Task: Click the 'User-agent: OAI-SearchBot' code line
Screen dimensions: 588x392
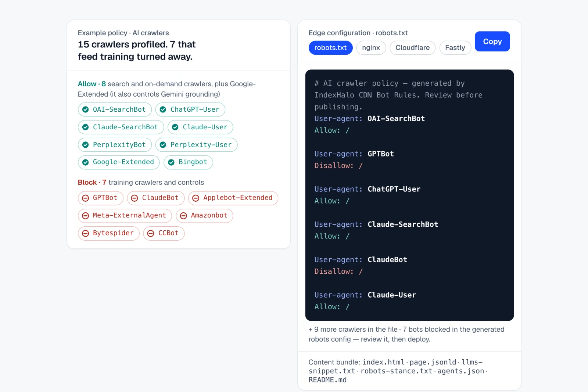Action: (369, 119)
